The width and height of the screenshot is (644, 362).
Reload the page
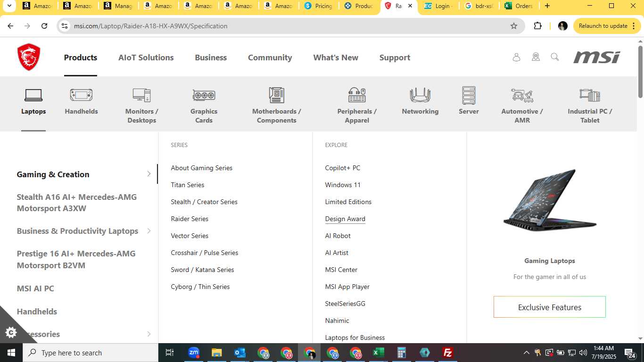[x=44, y=26]
